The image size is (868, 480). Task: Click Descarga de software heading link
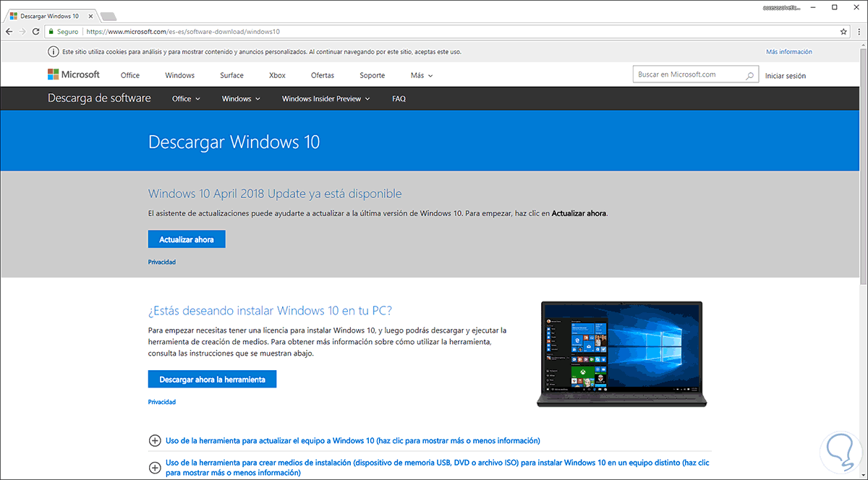coord(99,98)
